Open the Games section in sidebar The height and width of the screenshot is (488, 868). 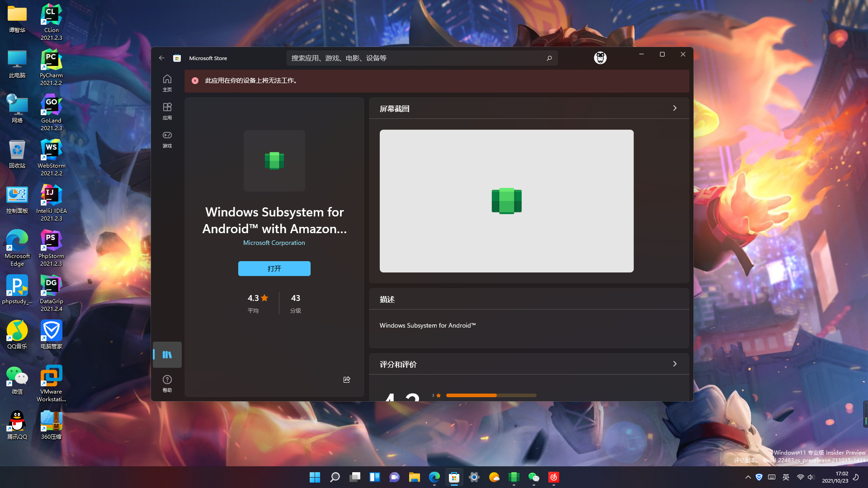167,139
